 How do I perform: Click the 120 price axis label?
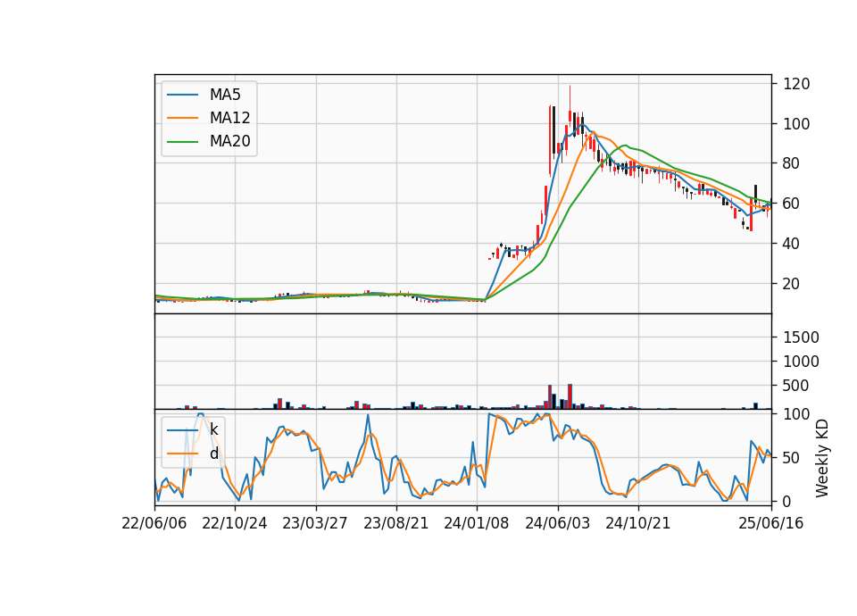coord(796,84)
